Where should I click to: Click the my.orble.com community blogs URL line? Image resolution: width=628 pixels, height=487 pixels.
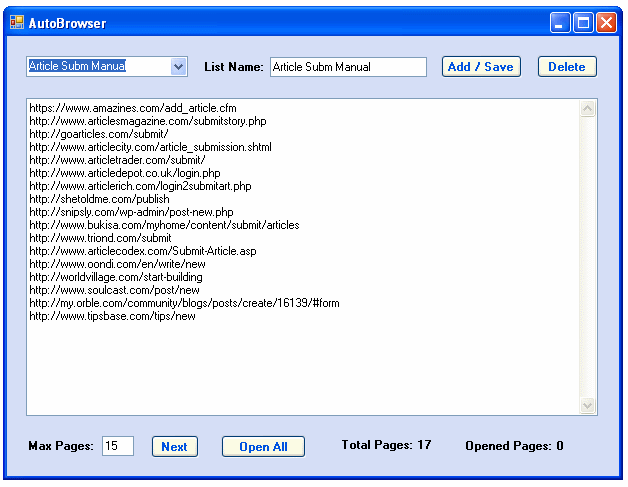pyautogui.click(x=185, y=303)
